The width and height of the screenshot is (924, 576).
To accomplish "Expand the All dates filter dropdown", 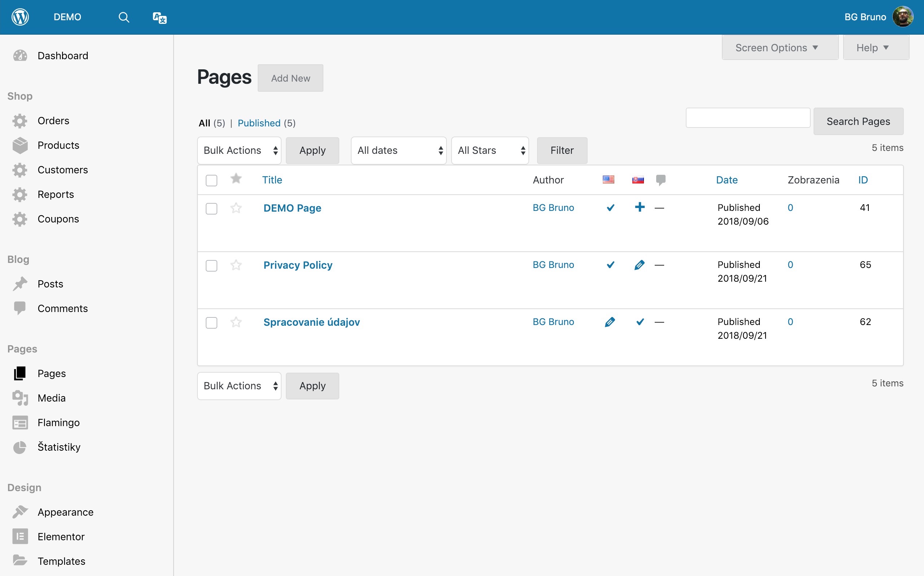I will tap(398, 151).
